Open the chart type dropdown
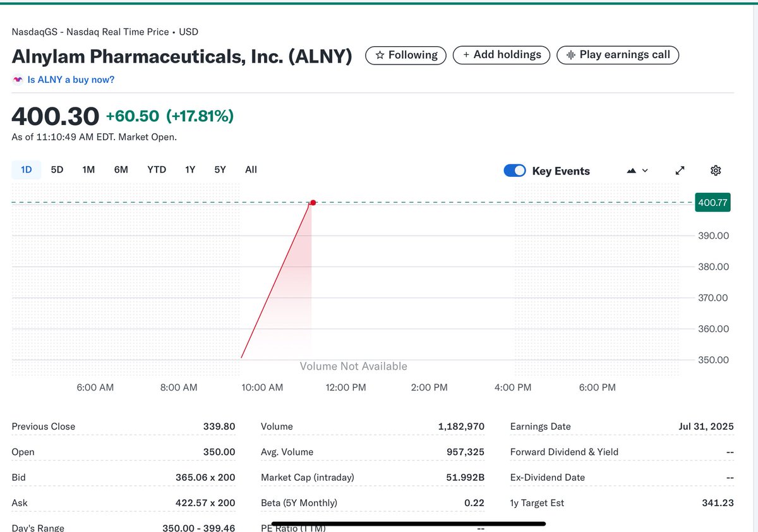This screenshot has width=758, height=532. (x=637, y=171)
